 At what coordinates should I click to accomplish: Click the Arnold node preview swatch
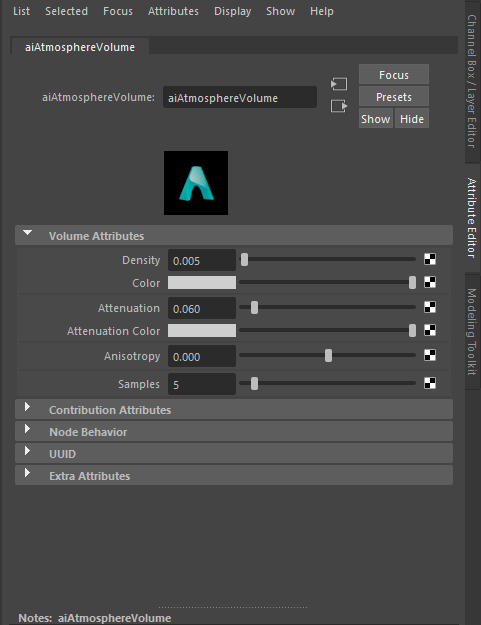(196, 183)
